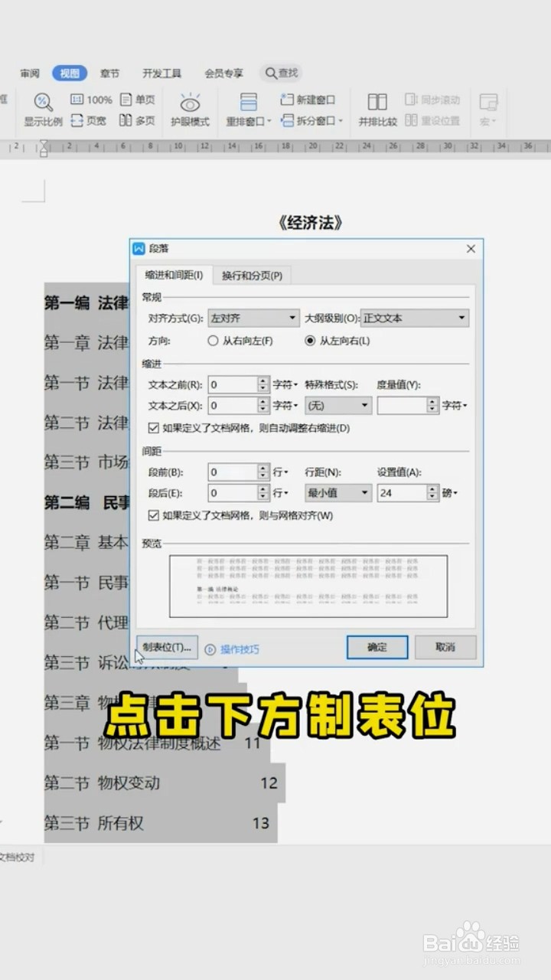Open 大纲级别 outline level dropdown
551x980 pixels.
[x=414, y=318]
